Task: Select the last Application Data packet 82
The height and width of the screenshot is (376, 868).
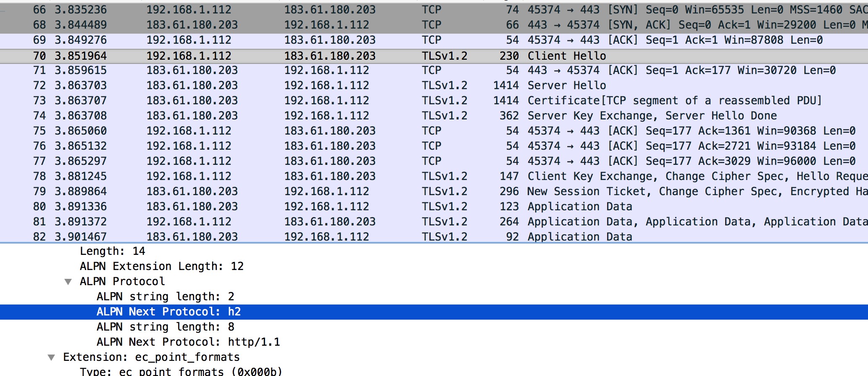Action: pyautogui.click(x=580, y=237)
